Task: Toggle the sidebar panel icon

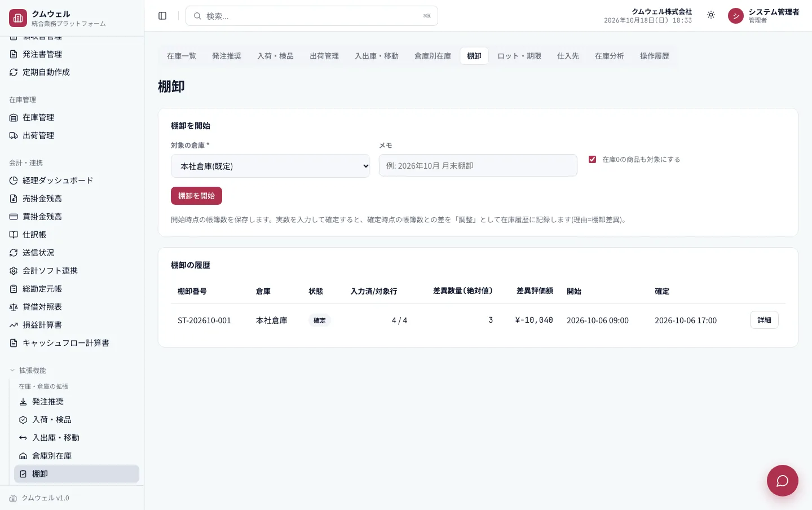Action: click(x=162, y=16)
